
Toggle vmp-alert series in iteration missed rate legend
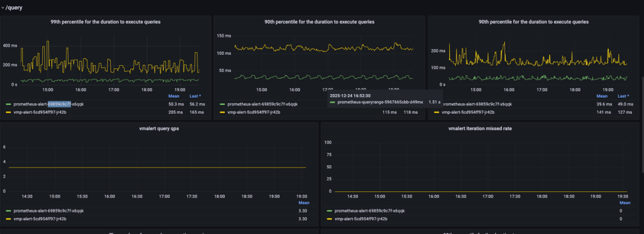point(361,219)
